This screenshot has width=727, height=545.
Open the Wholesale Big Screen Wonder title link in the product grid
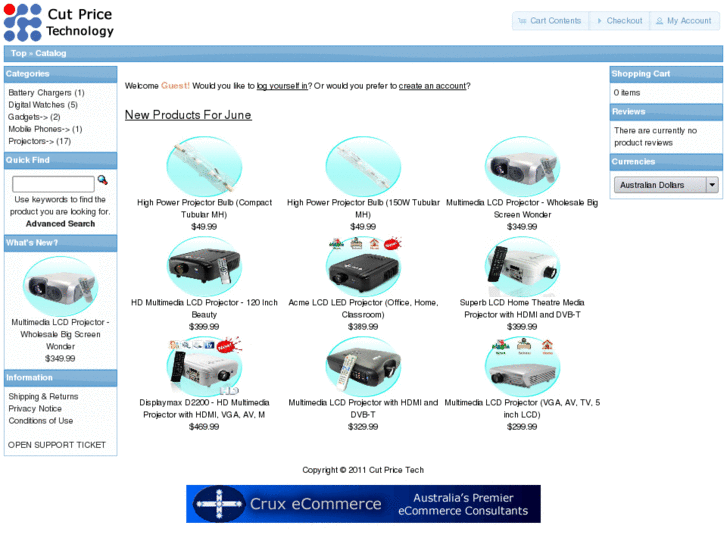[522, 208]
